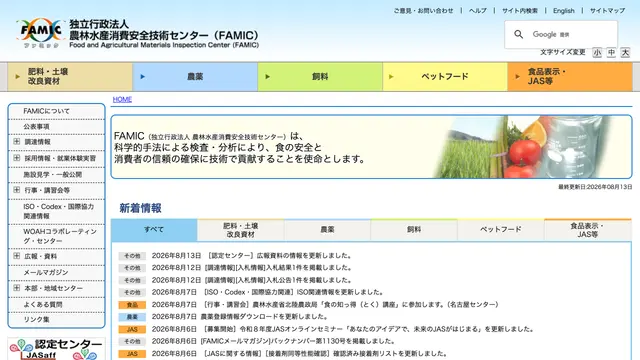Expand the 広報・資料 plus icon

coord(17,256)
